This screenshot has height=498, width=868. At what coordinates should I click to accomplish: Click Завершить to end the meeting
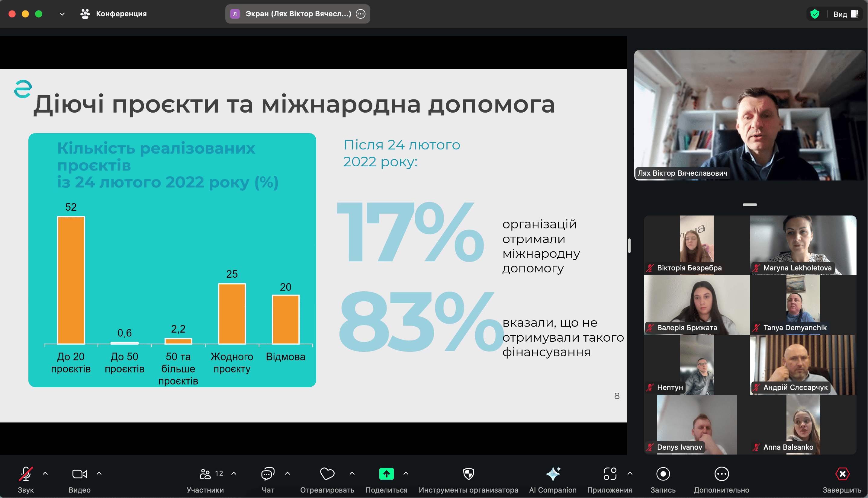(x=842, y=474)
